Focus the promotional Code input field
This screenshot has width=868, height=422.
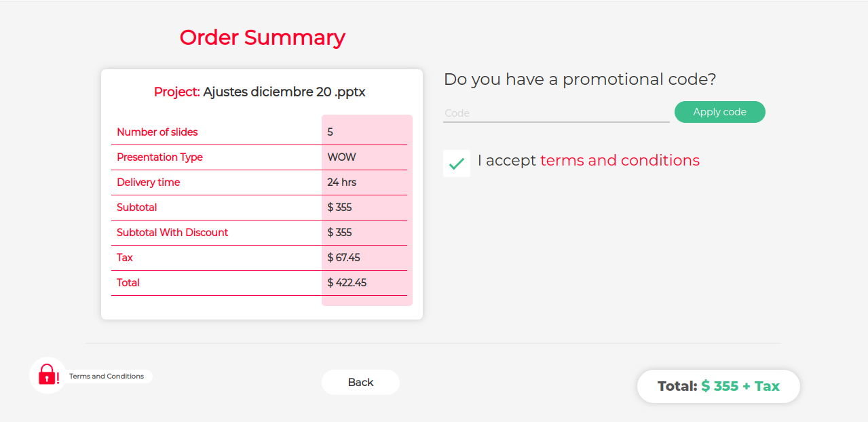tap(556, 113)
